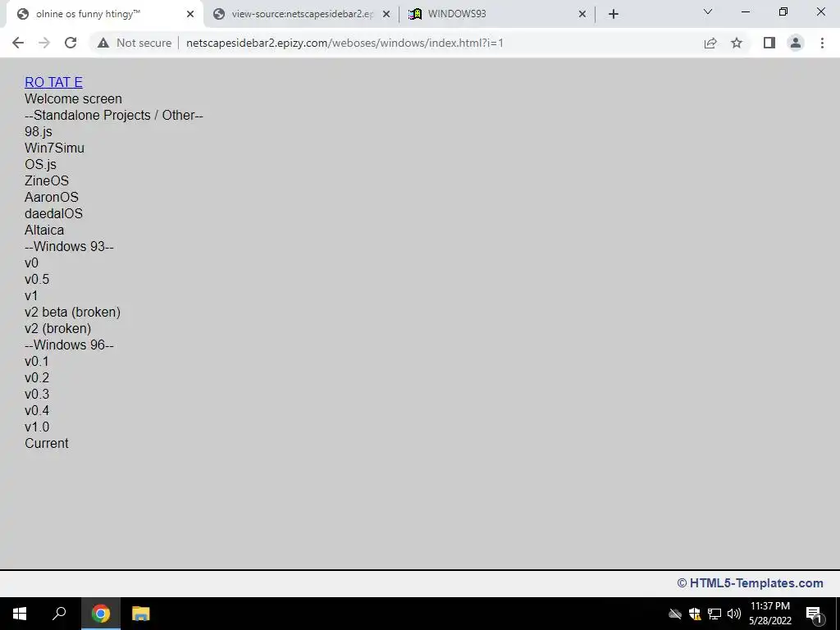Select Windows 93 v0
840x630 pixels.
click(32, 263)
